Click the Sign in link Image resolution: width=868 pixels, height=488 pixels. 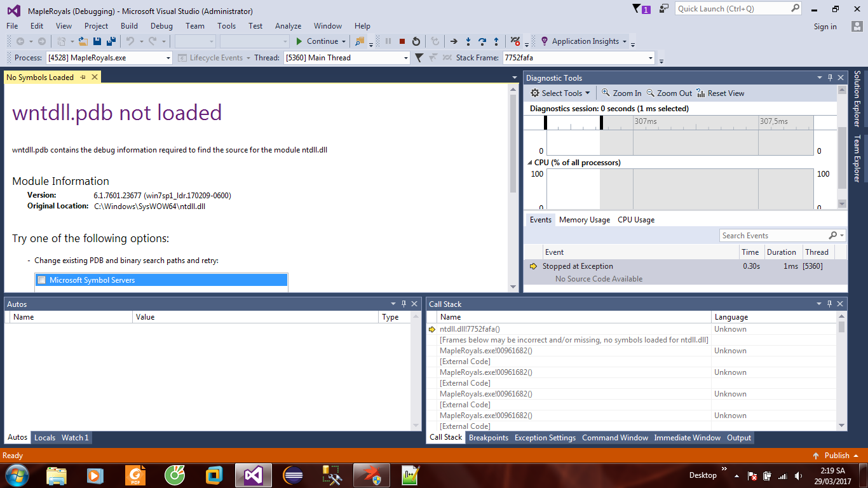825,27
